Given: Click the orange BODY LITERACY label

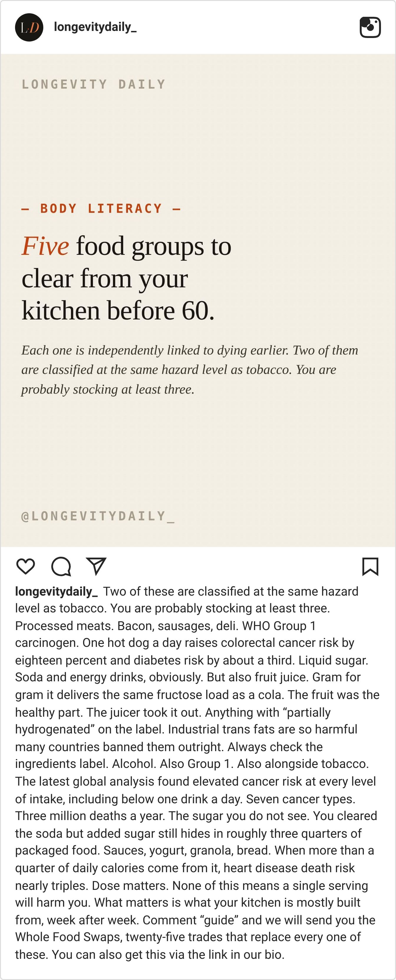Looking at the screenshot, I should point(101,209).
